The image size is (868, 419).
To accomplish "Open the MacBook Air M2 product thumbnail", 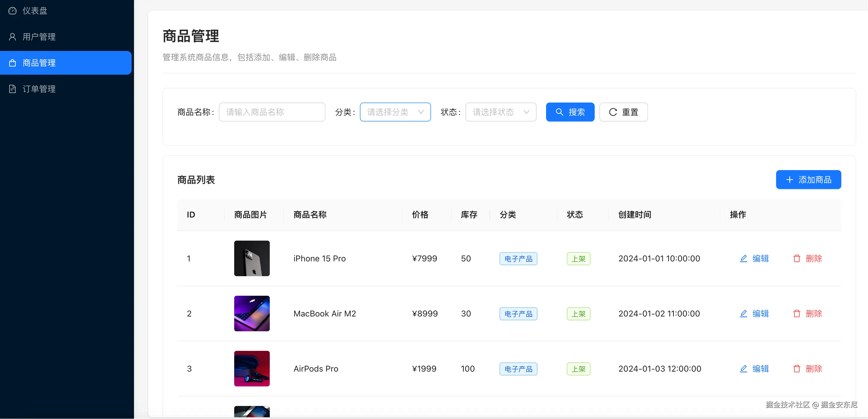I will pos(252,314).
